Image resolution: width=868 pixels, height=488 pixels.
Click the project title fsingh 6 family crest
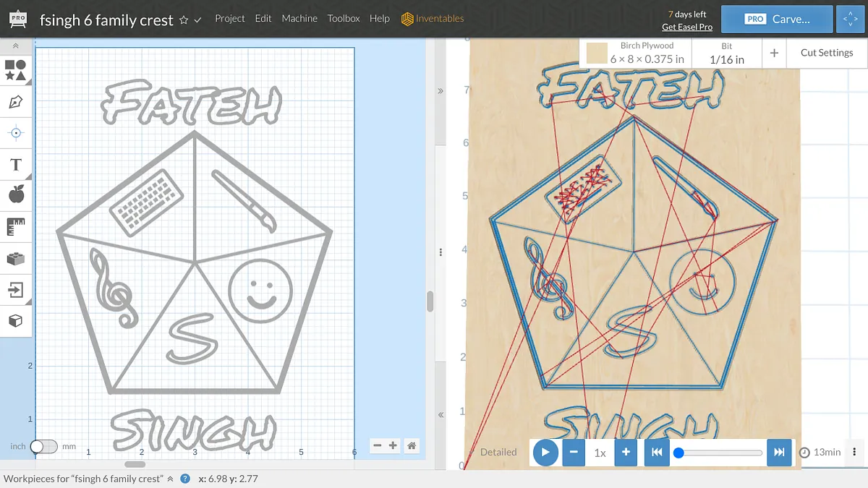106,20
